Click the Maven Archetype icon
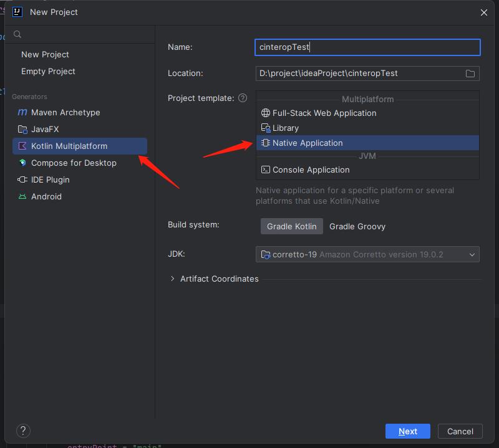Image resolution: width=499 pixels, height=448 pixels. tap(22, 112)
